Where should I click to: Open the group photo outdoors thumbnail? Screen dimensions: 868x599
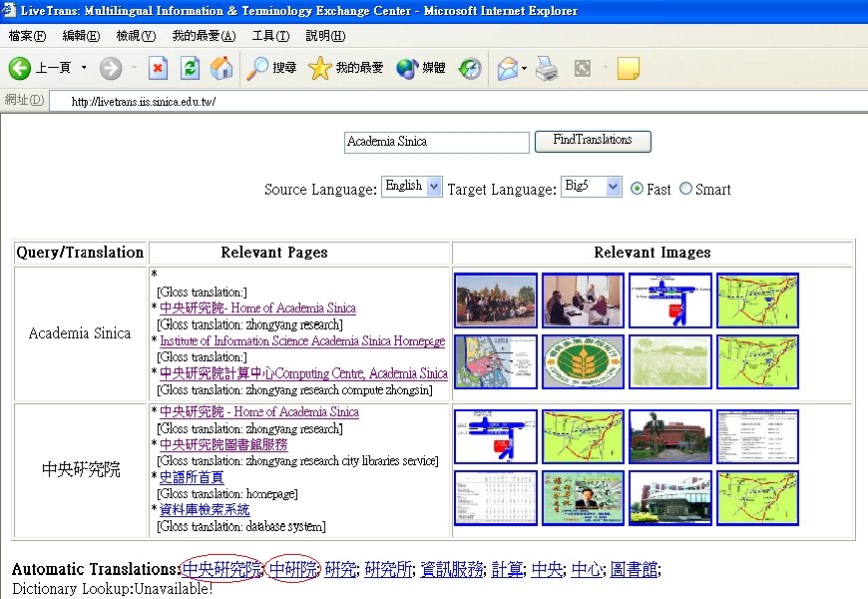click(x=496, y=299)
